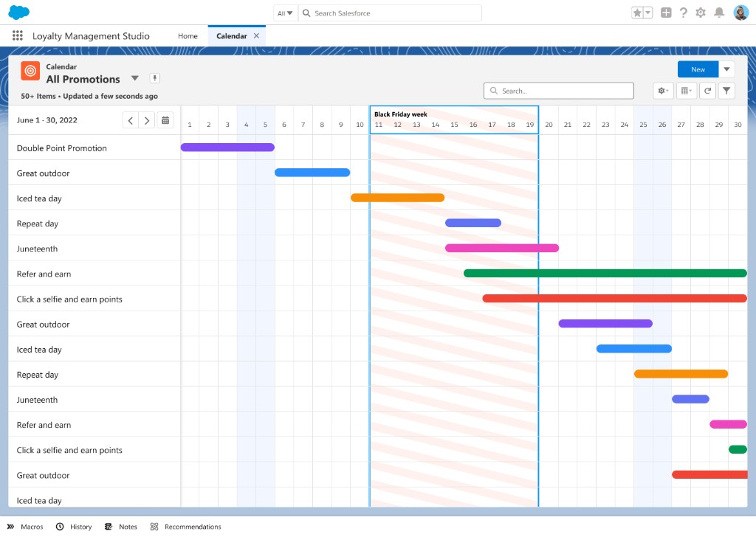Select first Click a selfie and earn points
The image size is (756, 537).
point(69,299)
